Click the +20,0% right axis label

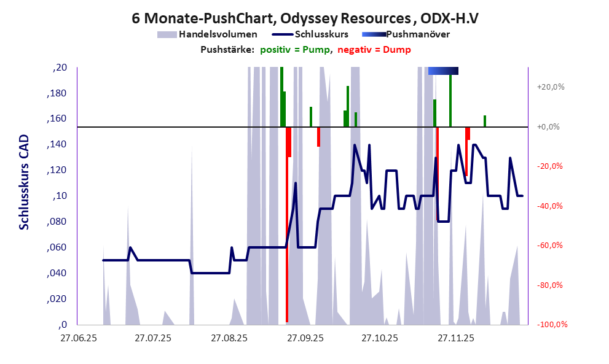pyautogui.click(x=551, y=87)
